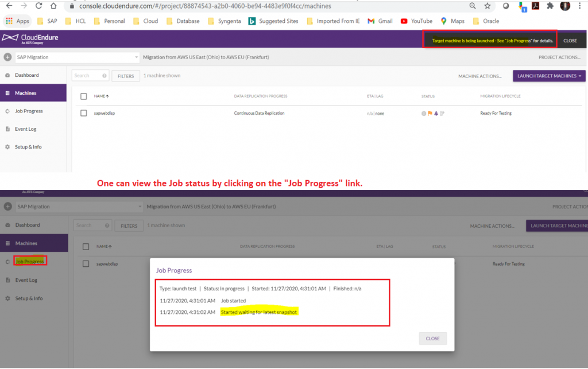This screenshot has height=369, width=588.
Task: Click the "1 machine shown" text, upper screenshot
Action: point(161,76)
